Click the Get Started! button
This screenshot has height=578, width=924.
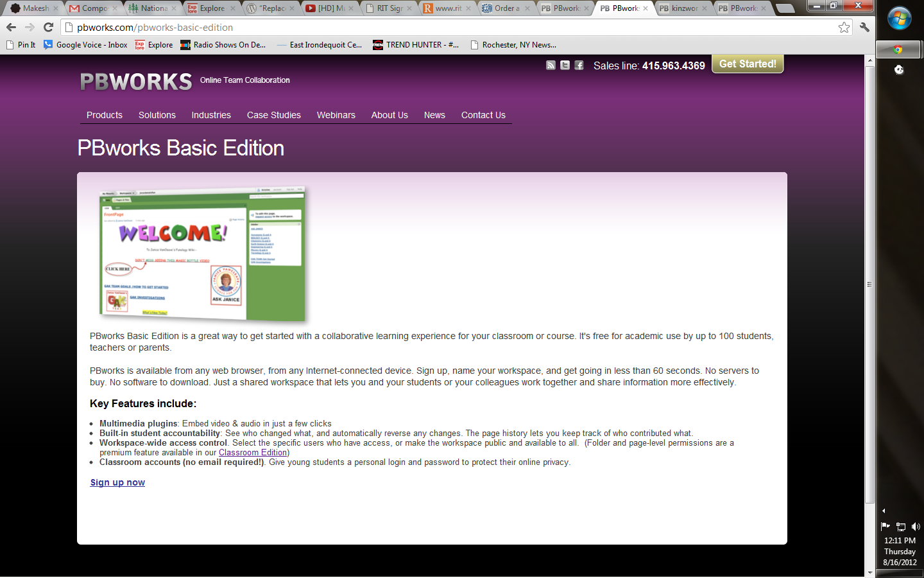(748, 64)
